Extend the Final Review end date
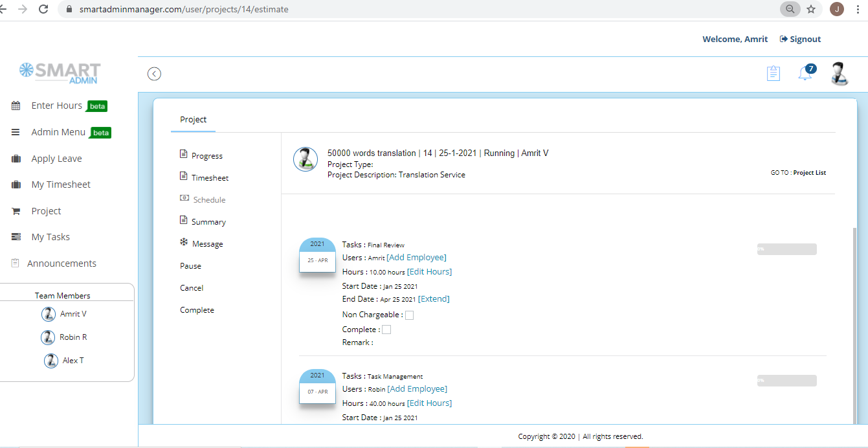Viewport: 868px width, 448px height. 434,298
